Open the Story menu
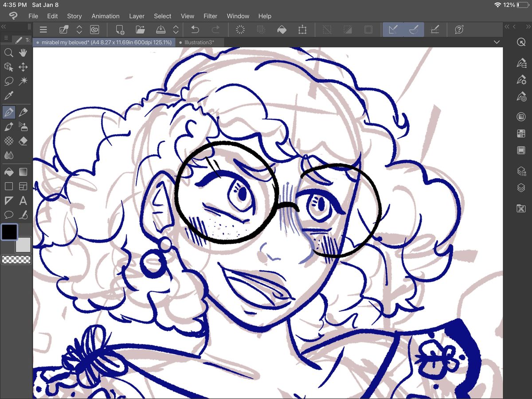Viewport: 532px width, 399px height. (x=74, y=16)
